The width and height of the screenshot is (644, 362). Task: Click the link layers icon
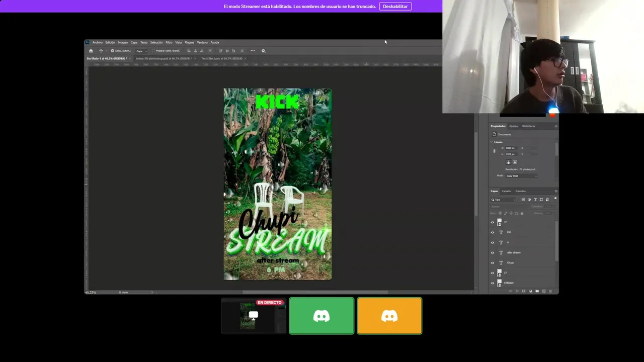pyautogui.click(x=510, y=291)
